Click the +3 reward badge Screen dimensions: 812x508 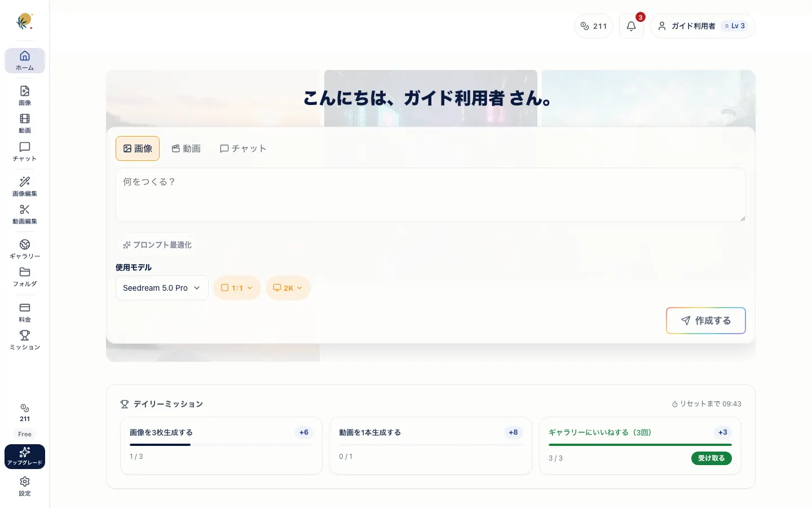tap(723, 432)
